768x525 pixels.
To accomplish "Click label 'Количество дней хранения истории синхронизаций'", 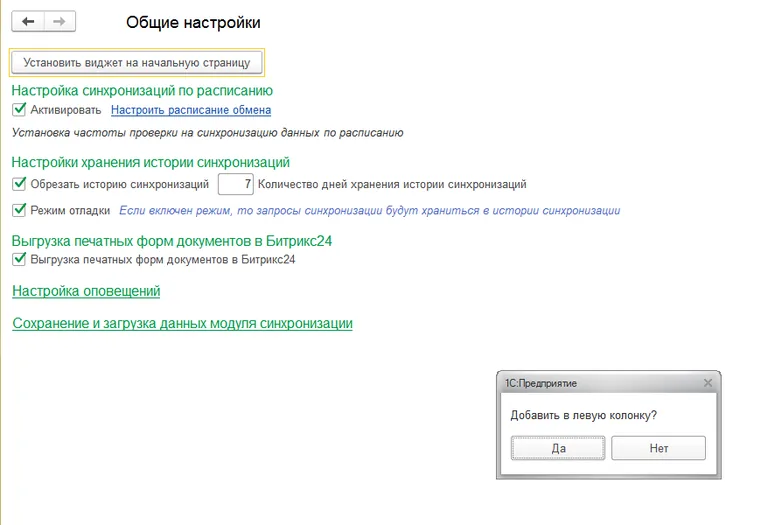I will click(392, 184).
